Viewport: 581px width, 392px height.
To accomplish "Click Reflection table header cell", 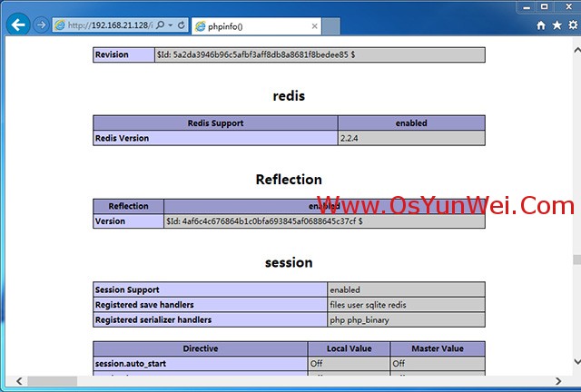I will (x=128, y=206).
